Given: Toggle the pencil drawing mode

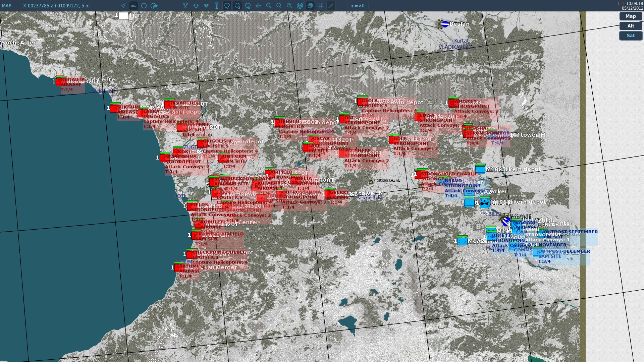Looking at the screenshot, I should tap(331, 6).
